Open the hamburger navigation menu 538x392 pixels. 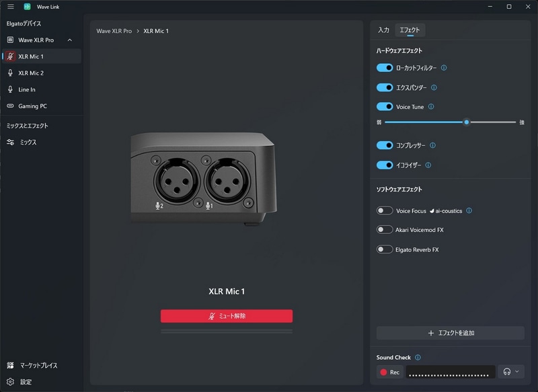tap(11, 7)
